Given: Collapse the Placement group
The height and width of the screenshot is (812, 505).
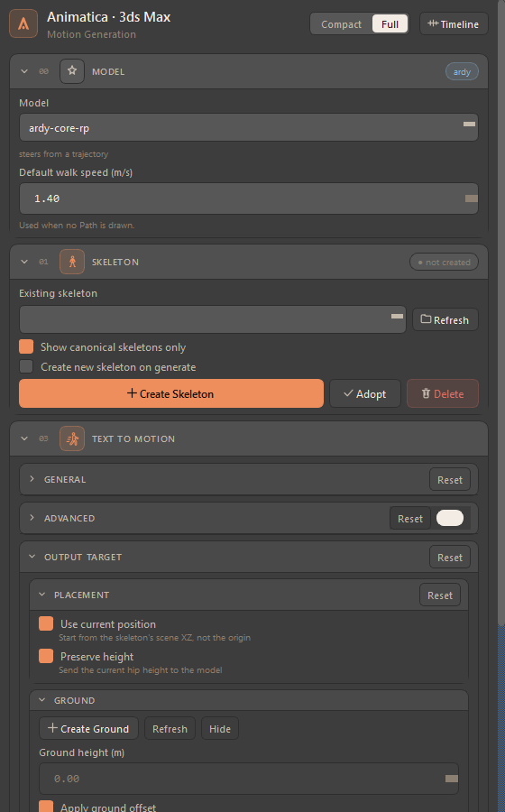Looking at the screenshot, I should (x=41, y=595).
